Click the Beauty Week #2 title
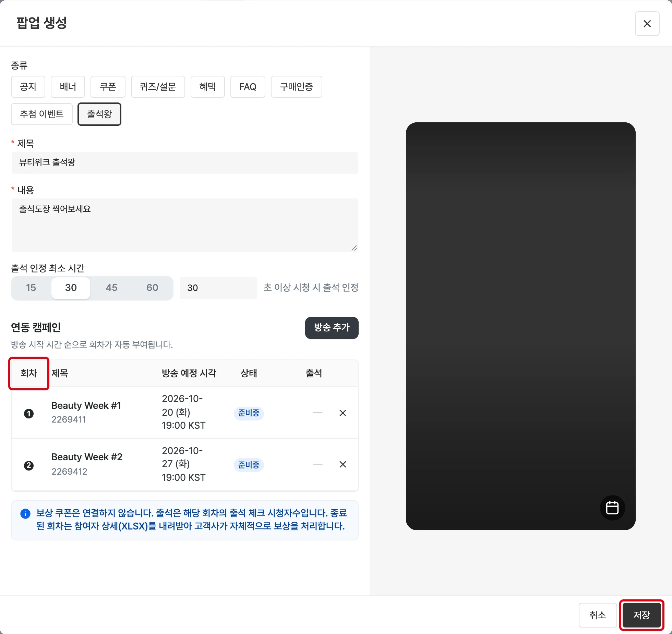 (x=87, y=457)
